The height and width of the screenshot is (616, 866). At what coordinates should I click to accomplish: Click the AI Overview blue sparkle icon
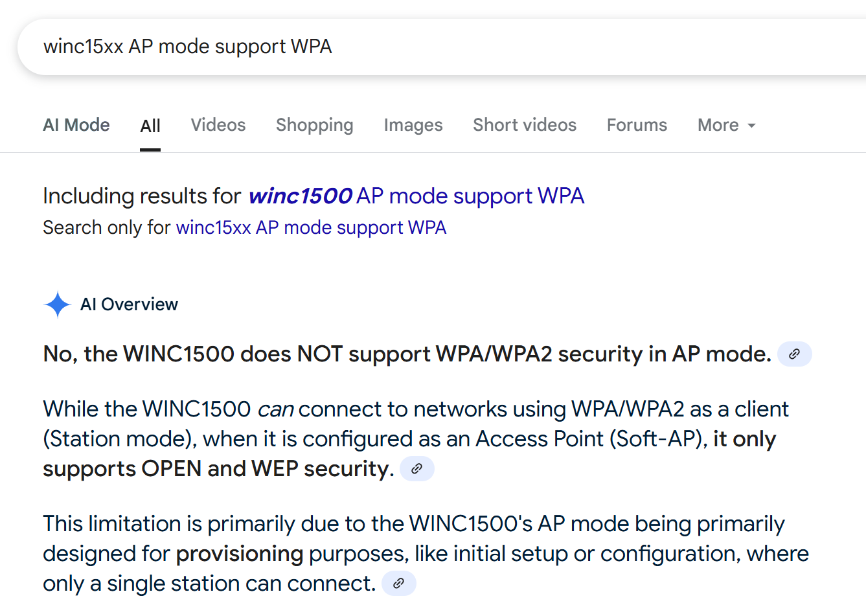click(57, 304)
